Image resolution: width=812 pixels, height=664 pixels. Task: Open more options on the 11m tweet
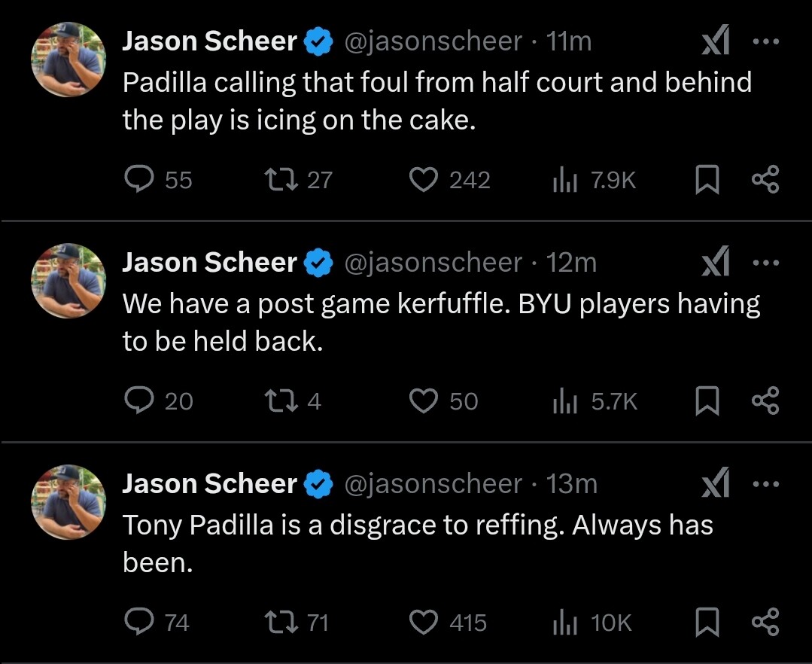pyautogui.click(x=766, y=41)
